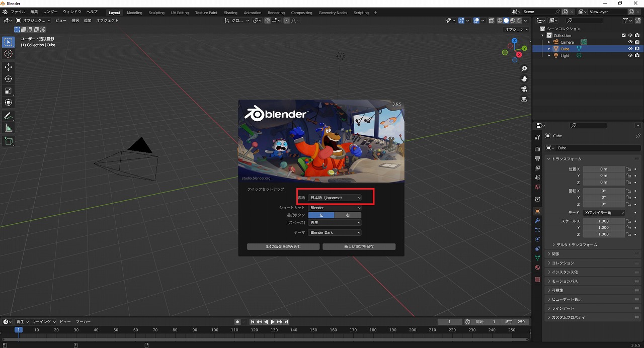Choose 右 for the select button
Image resolution: width=644 pixels, height=348 pixels.
[x=348, y=215]
